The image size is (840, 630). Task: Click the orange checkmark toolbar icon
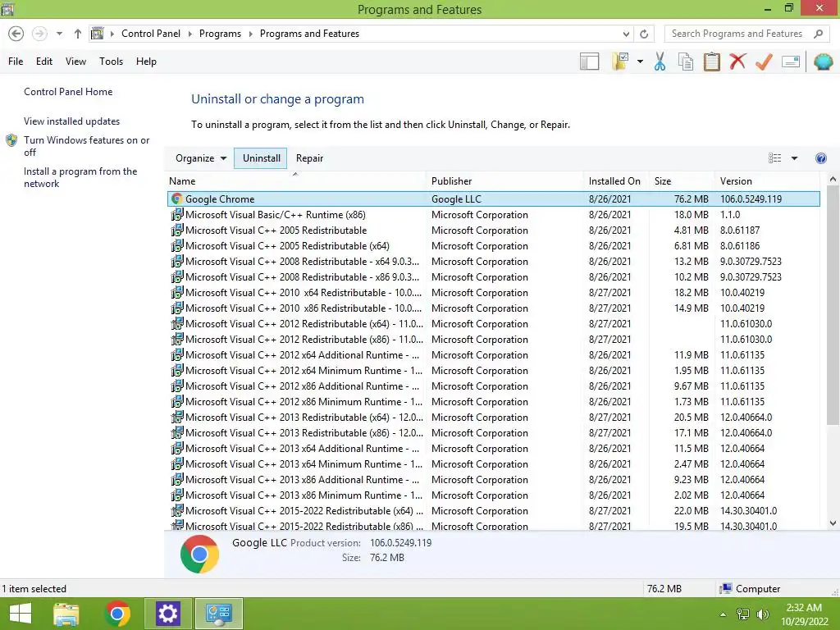pos(764,62)
